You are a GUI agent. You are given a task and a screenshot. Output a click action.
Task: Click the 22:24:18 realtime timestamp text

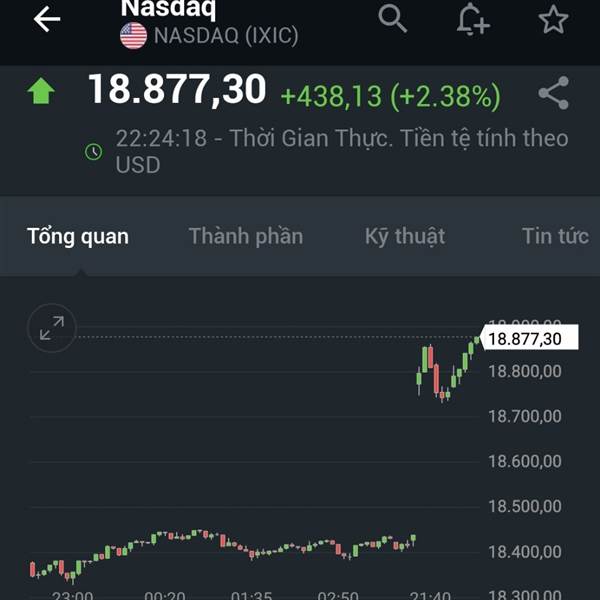pos(161,138)
